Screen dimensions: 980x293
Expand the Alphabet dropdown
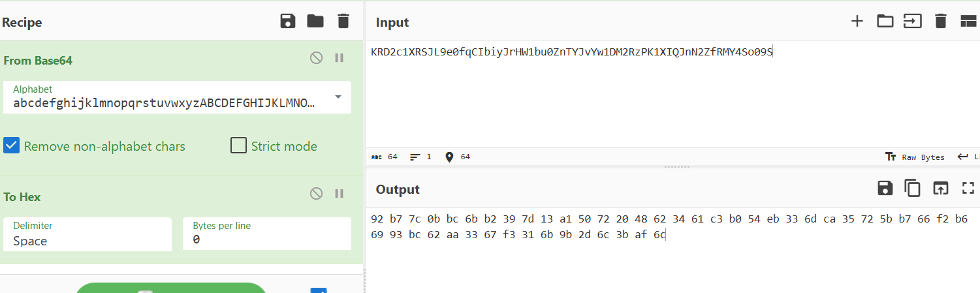tap(338, 97)
